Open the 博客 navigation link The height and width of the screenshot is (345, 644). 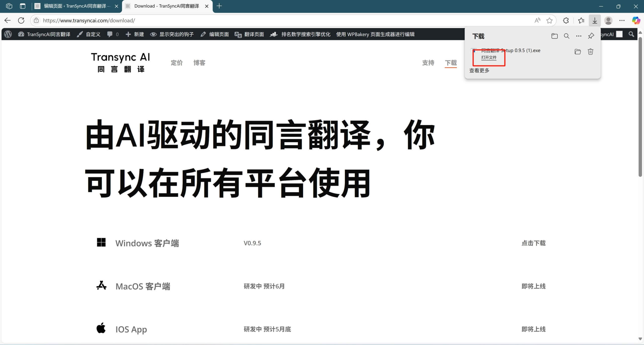coord(199,63)
